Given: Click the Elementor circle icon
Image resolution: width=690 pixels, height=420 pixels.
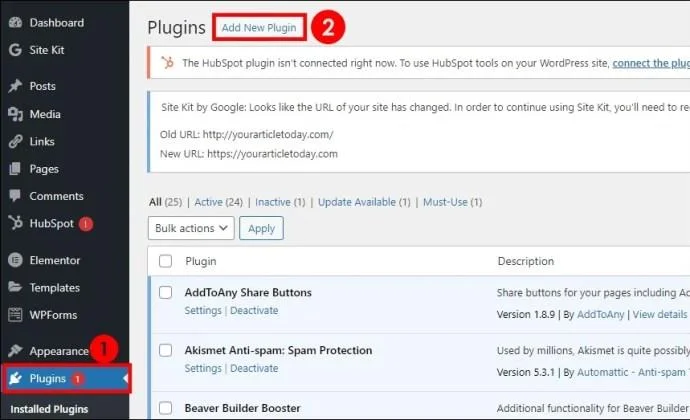Looking at the screenshot, I should (x=15, y=260).
